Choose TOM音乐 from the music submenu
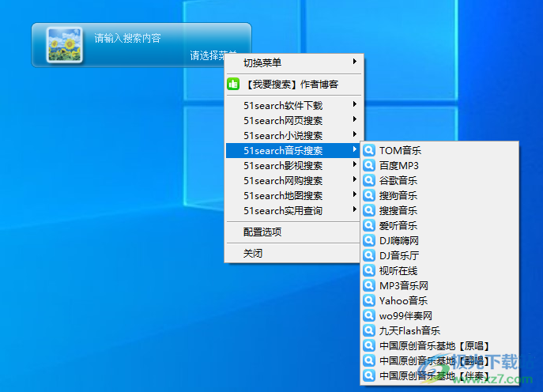The height and width of the screenshot is (392, 543). pos(439,150)
